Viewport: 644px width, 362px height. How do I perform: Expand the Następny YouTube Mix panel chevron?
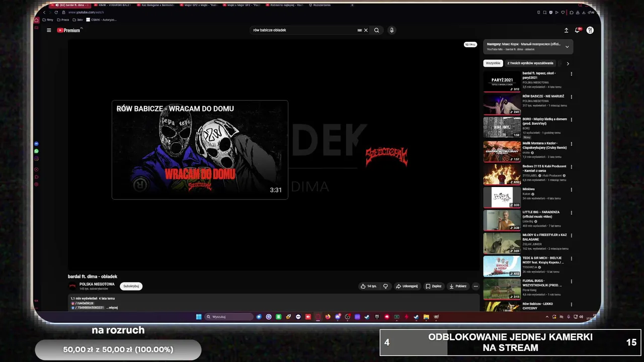[567, 47]
